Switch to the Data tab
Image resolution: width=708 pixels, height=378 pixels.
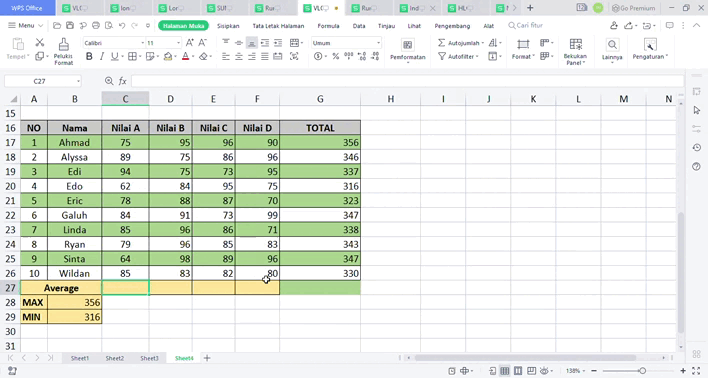pyautogui.click(x=359, y=26)
